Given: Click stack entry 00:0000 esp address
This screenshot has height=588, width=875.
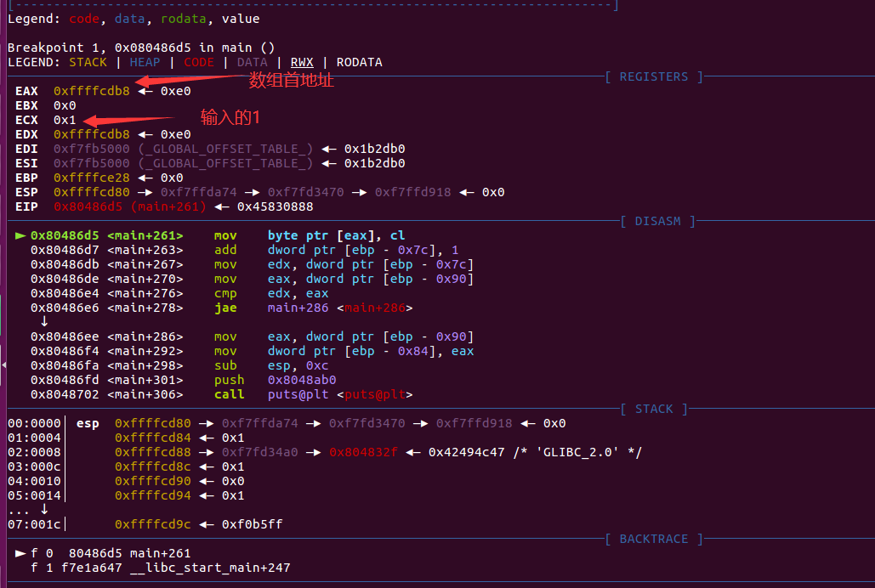Looking at the screenshot, I should tap(153, 423).
